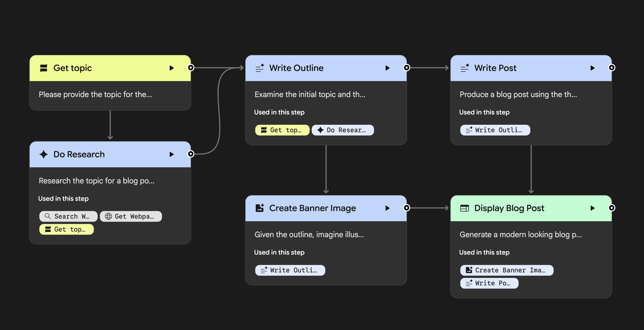Select the Search Web tool chip
Screen dimensions: 644x330
pyautogui.click(x=68, y=216)
